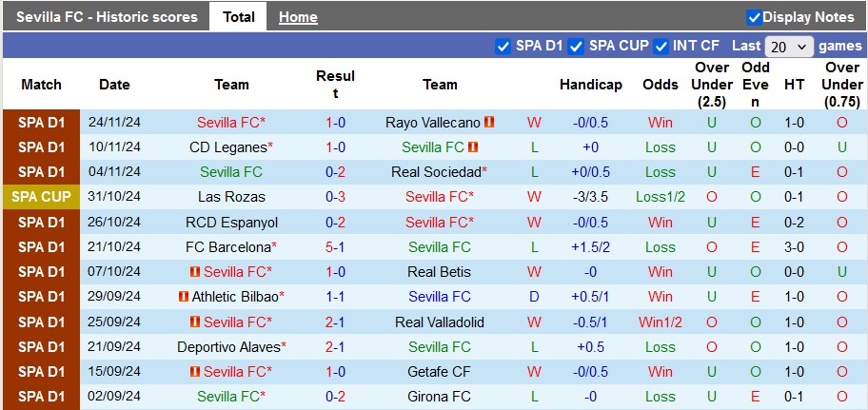This screenshot has height=410, width=868.
Task: Toggle the Display Notes checkbox
Action: coord(754,17)
